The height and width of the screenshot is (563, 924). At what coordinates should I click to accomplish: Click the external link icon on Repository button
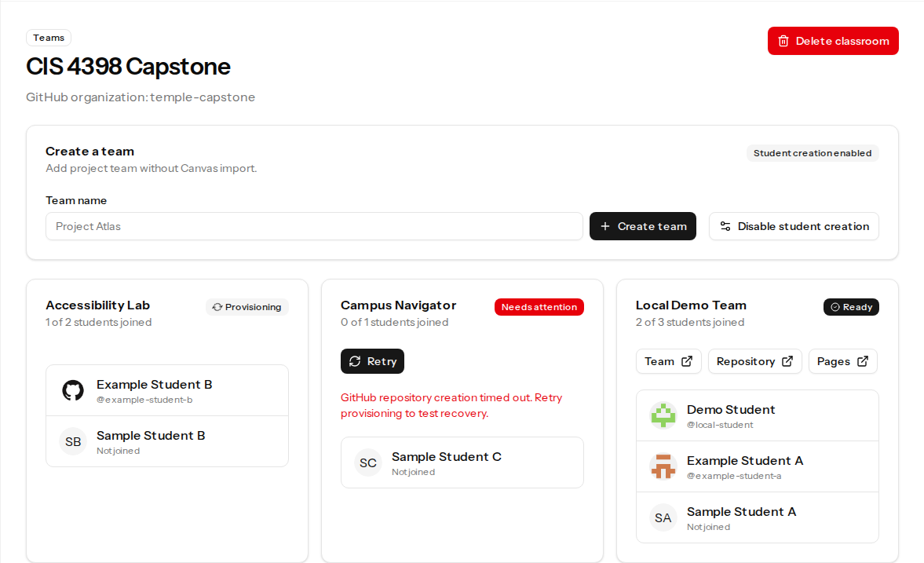[x=787, y=361]
